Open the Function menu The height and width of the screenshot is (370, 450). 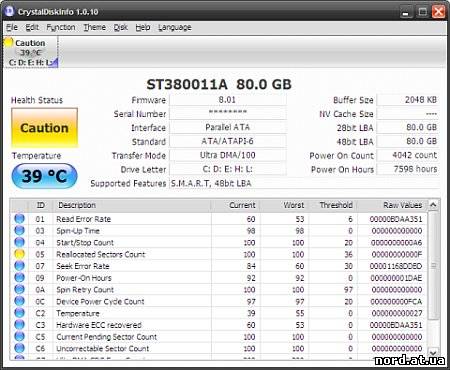click(61, 27)
